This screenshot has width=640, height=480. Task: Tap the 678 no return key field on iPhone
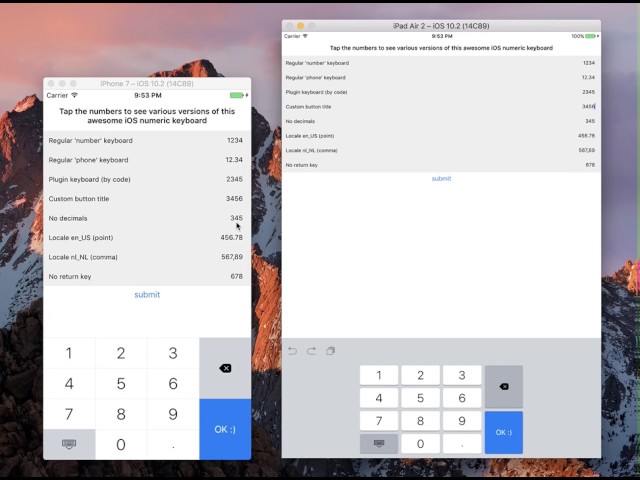point(237,276)
